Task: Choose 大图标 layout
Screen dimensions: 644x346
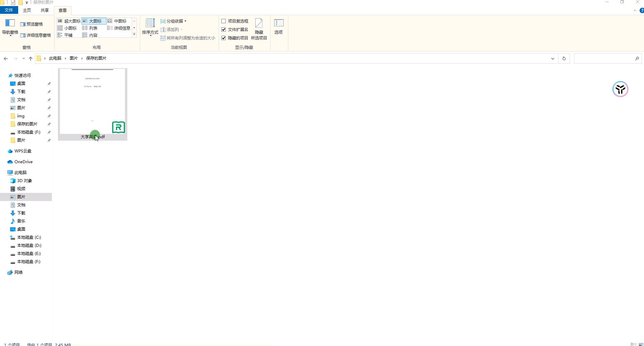Action: click(94, 21)
